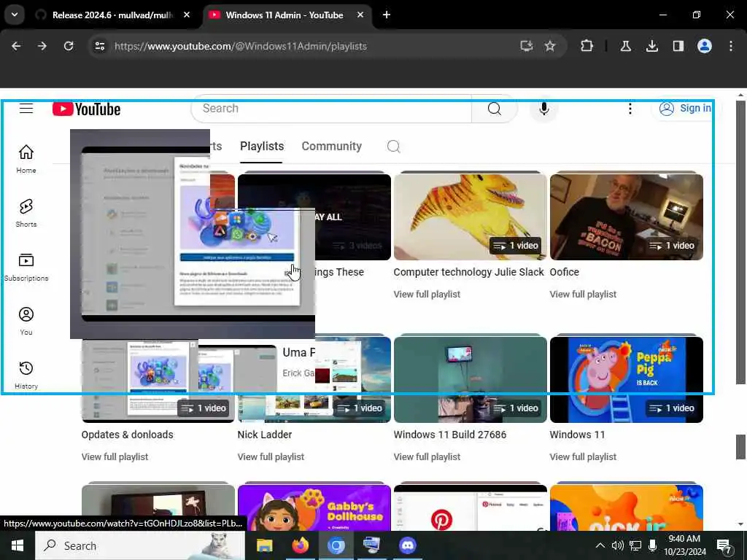Go back with browser back arrow
Screen dimensions: 747x560
(16, 46)
